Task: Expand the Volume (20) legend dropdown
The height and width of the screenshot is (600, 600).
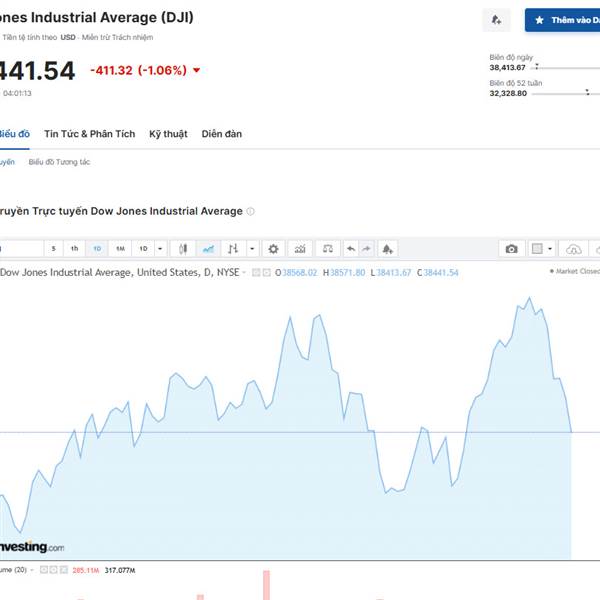Action: point(32,570)
